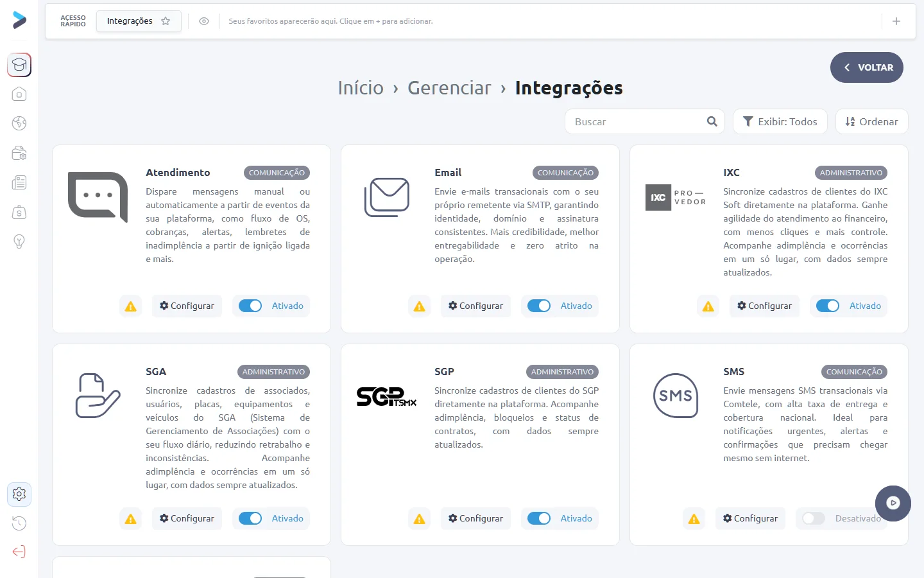Configure the SGA integration

pos(187,519)
